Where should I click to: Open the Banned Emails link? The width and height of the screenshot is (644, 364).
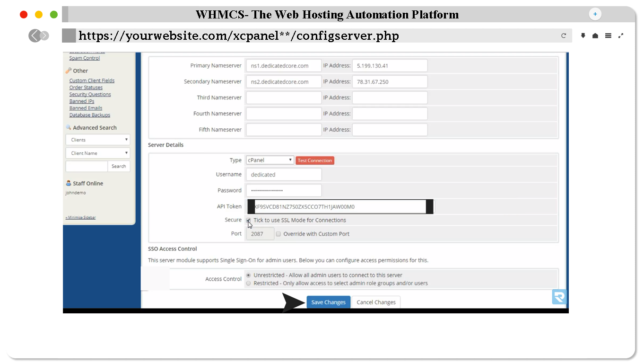click(x=86, y=108)
